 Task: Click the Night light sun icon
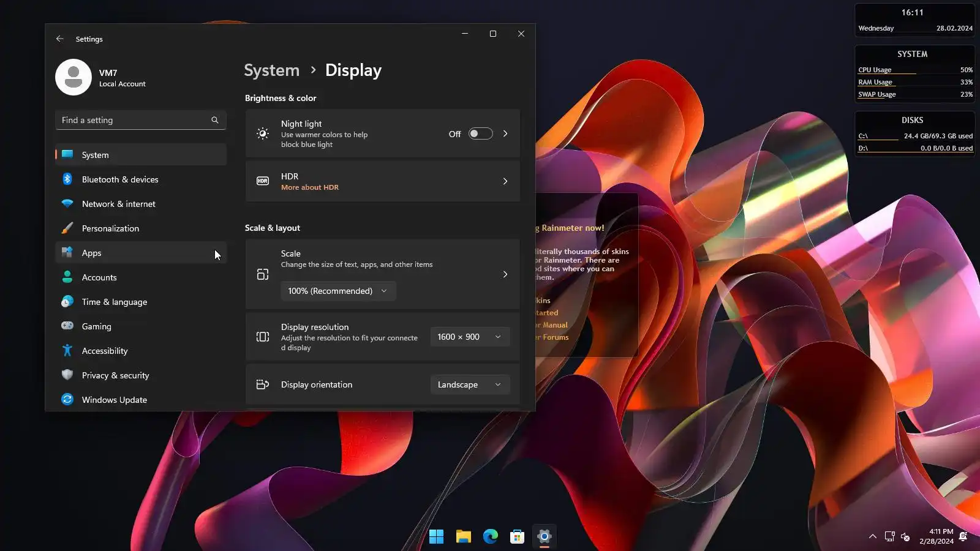coord(263,133)
